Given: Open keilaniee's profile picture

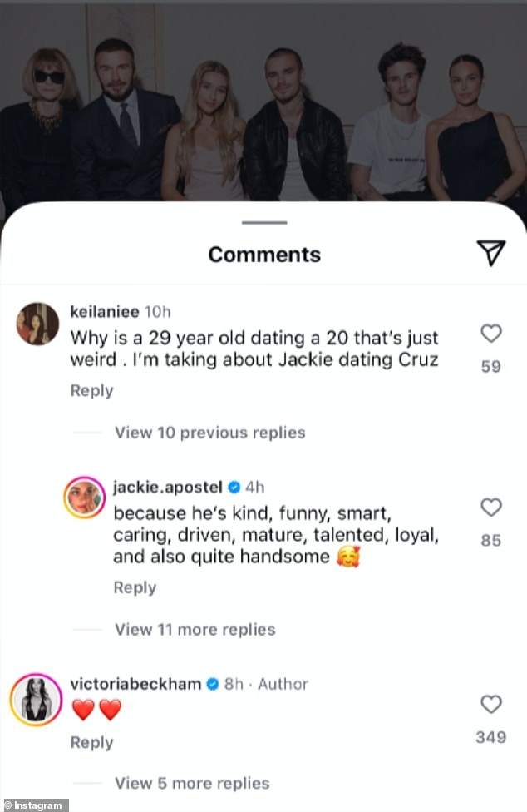Looking at the screenshot, I should click(37, 324).
